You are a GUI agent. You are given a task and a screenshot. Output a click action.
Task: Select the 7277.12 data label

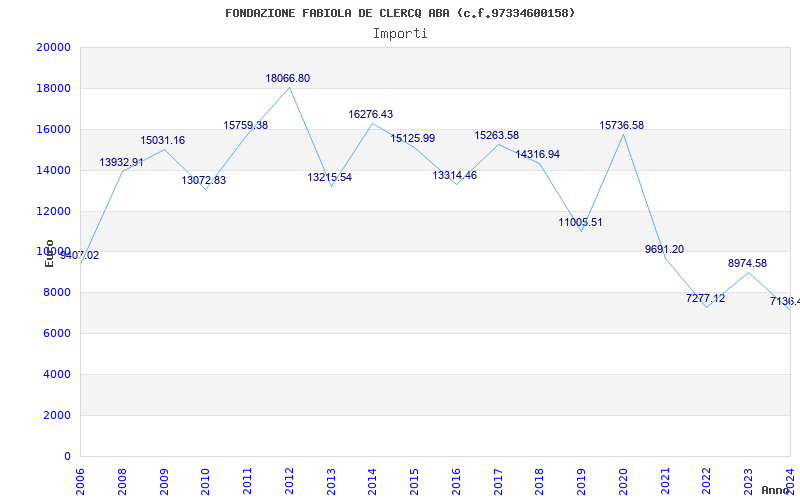click(705, 298)
